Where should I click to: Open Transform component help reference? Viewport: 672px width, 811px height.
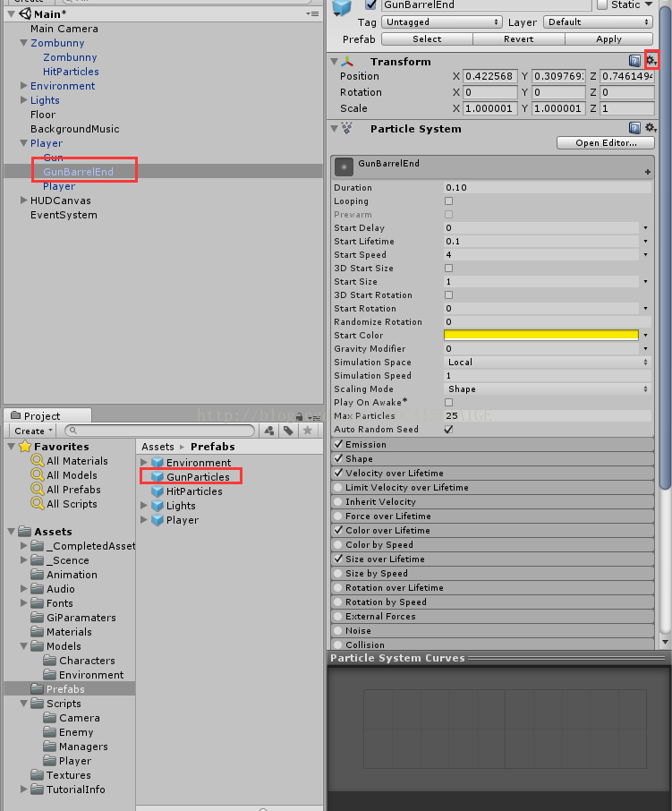click(x=634, y=61)
